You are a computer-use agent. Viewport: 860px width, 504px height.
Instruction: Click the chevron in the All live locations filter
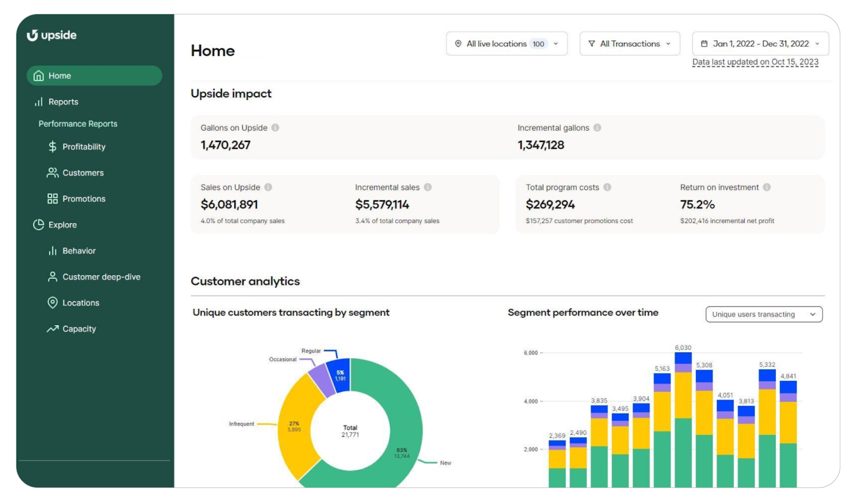point(556,44)
